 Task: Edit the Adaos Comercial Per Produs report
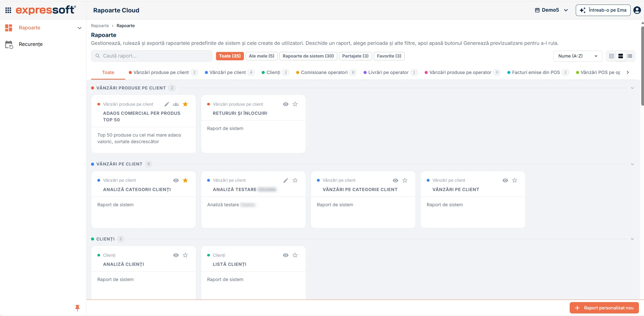167,104
